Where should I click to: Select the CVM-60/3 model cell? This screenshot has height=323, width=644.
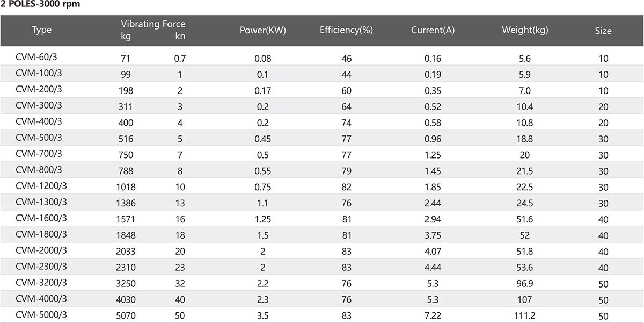(36, 56)
